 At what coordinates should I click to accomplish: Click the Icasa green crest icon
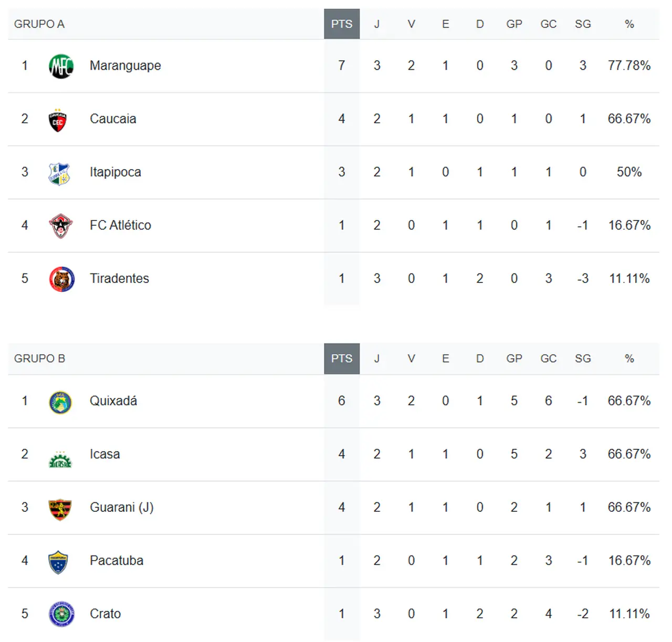(60, 459)
